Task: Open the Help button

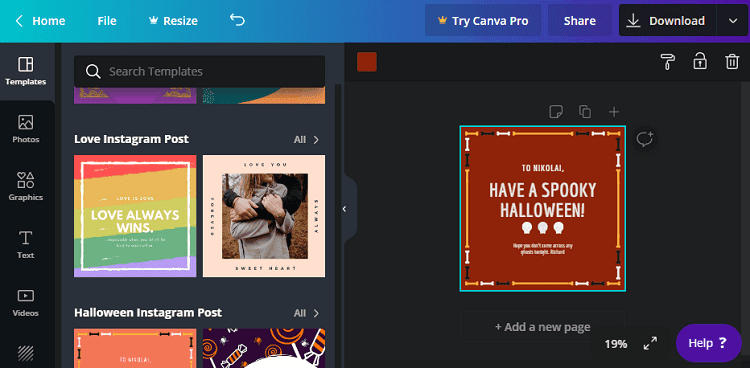Action: (x=708, y=343)
